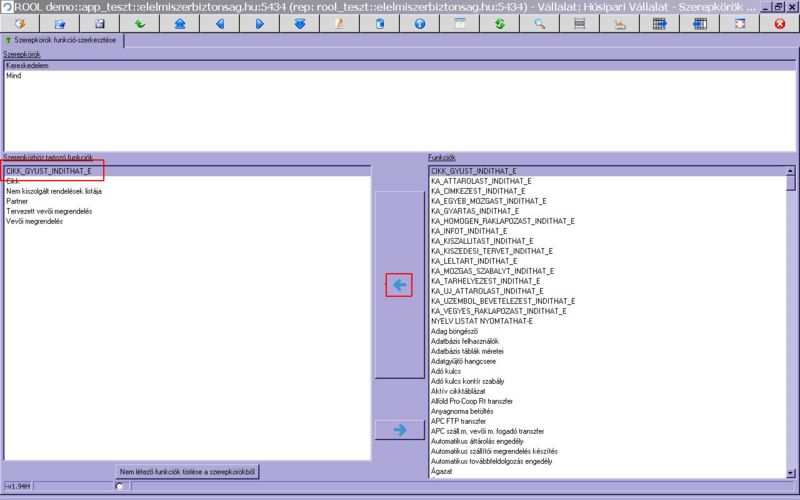Screen dimensions: 800x500
Task: Select the 'Mind' role in the list
Action: (x=14, y=75)
